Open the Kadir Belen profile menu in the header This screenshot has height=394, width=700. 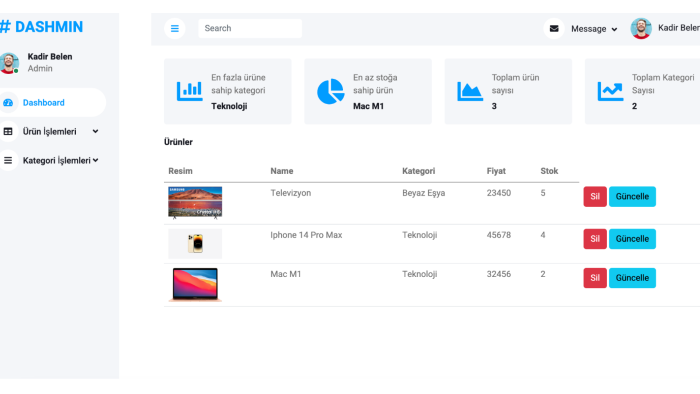(x=665, y=28)
